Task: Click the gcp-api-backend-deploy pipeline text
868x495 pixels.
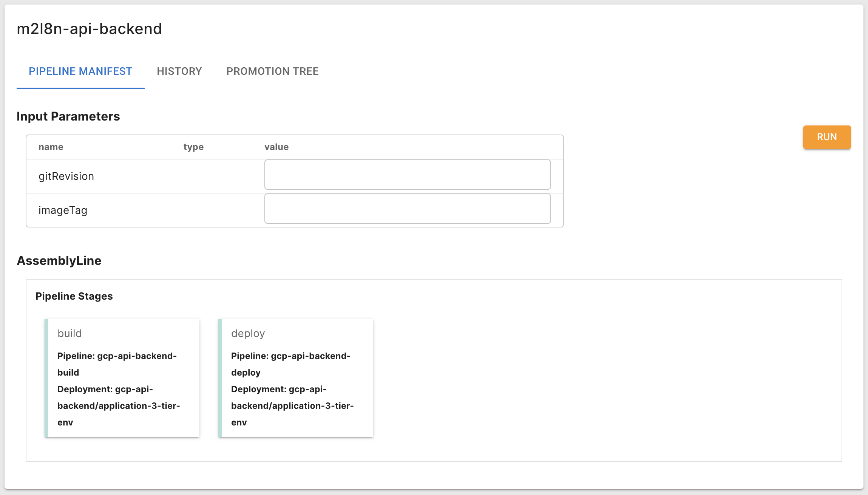Action: click(x=291, y=364)
